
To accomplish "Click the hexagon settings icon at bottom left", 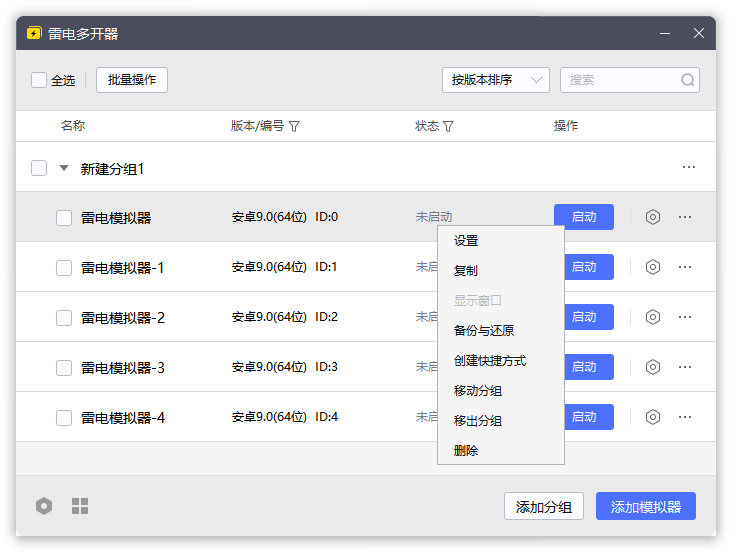I will point(44,506).
